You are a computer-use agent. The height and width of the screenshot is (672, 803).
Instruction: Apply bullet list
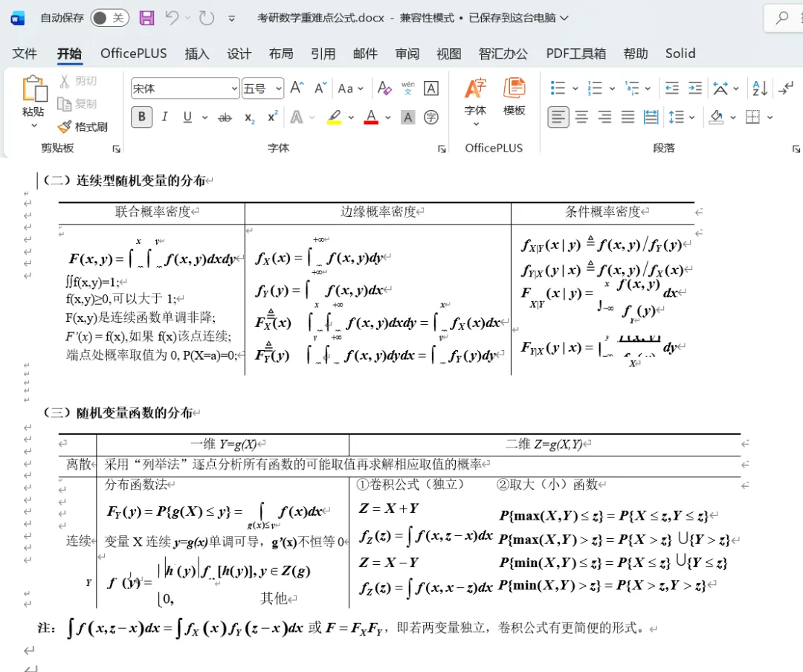click(558, 88)
